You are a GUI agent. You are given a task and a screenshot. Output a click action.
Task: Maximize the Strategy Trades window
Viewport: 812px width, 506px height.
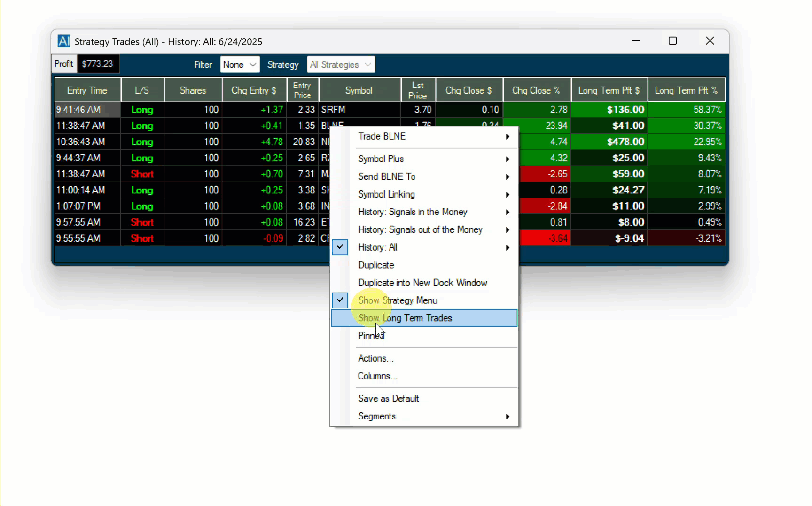[x=672, y=41]
